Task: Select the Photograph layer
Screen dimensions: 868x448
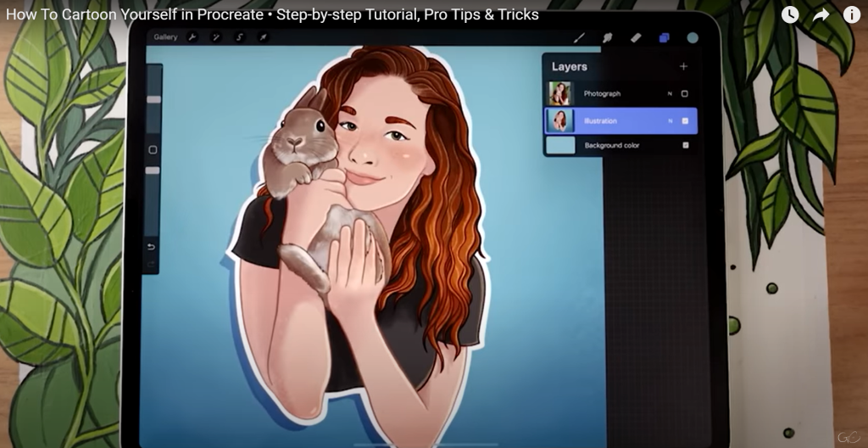Action: point(620,93)
